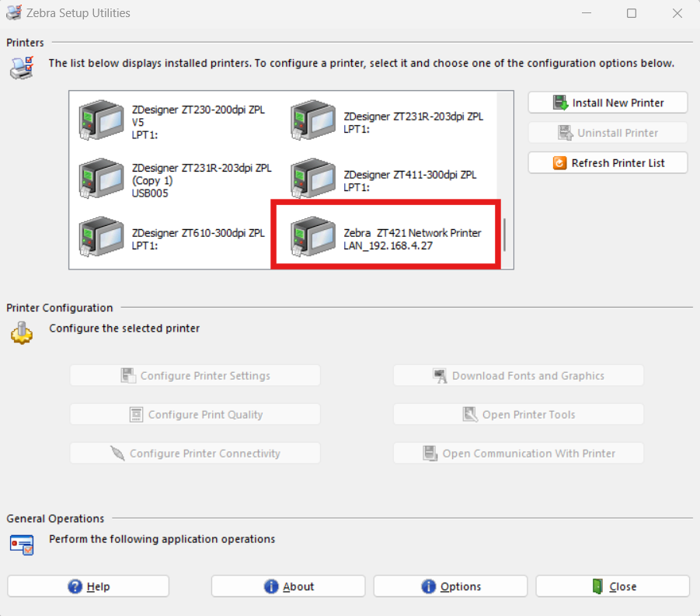Refresh the printer list
Screen dimensions: 700x616
click(x=608, y=163)
